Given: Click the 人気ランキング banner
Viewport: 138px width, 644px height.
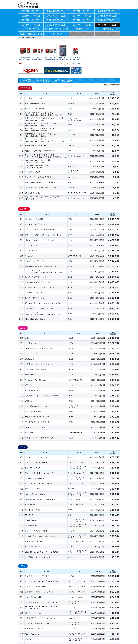Looking at the screenshot, I should 76,71.
